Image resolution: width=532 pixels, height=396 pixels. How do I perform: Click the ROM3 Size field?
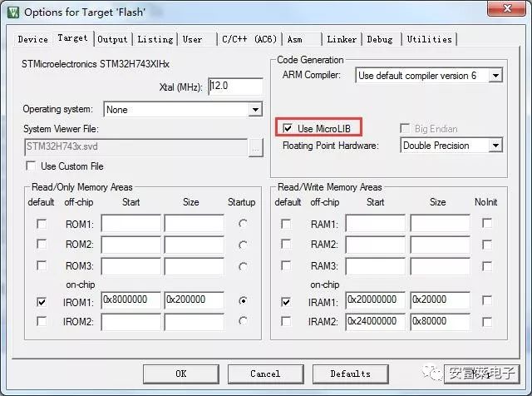194,266
